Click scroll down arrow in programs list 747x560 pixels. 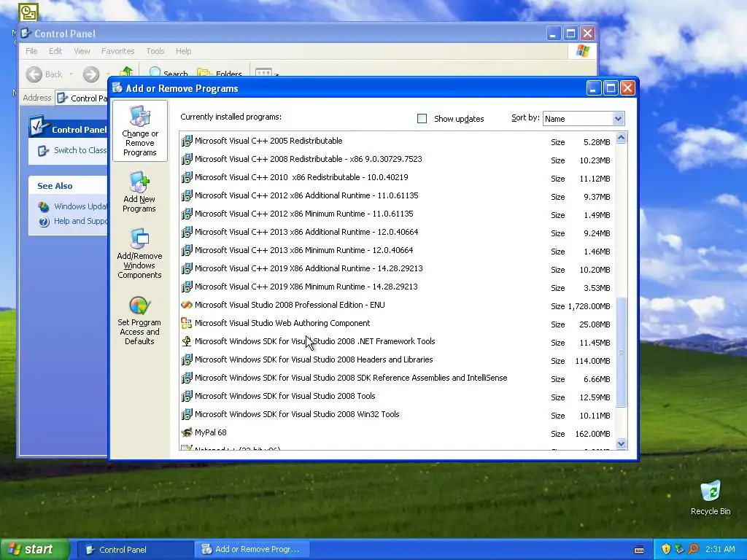pos(621,444)
